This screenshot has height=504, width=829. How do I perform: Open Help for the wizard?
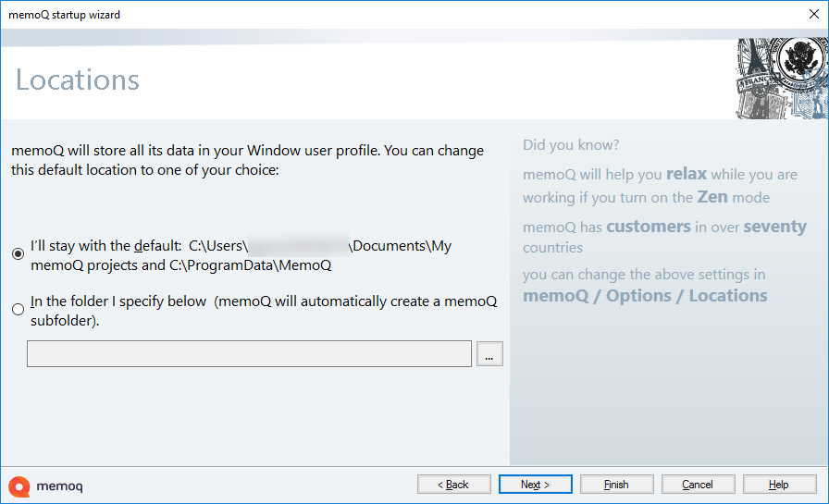click(778, 485)
